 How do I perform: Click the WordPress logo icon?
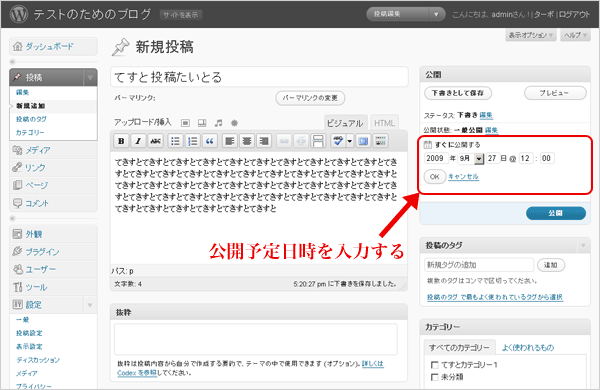coord(19,14)
